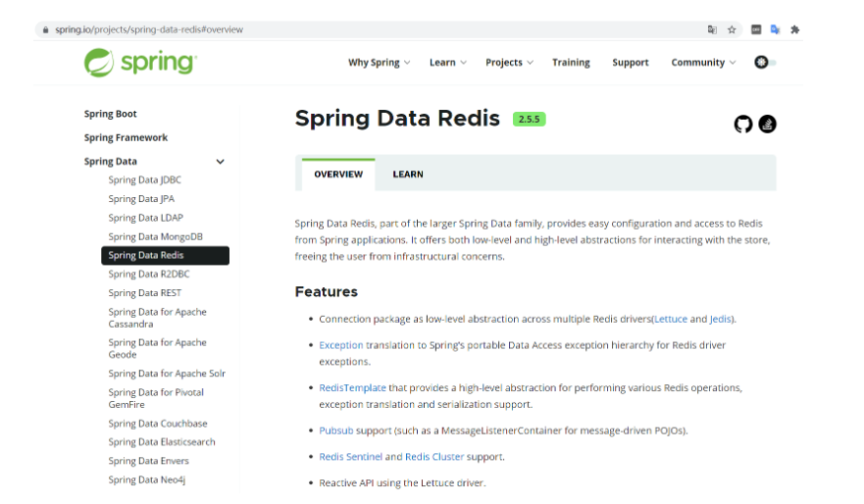Open the Training menu item

click(571, 62)
